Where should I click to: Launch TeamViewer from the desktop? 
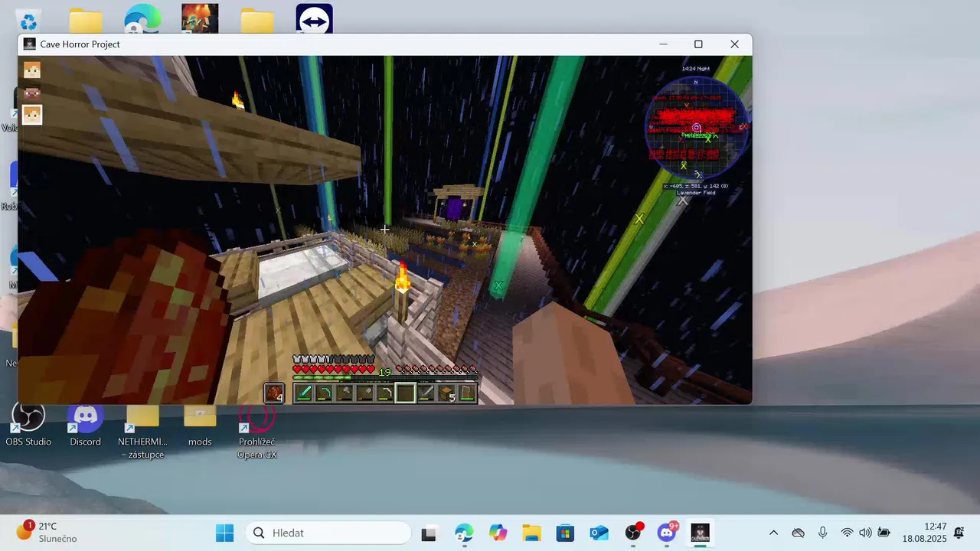click(315, 19)
